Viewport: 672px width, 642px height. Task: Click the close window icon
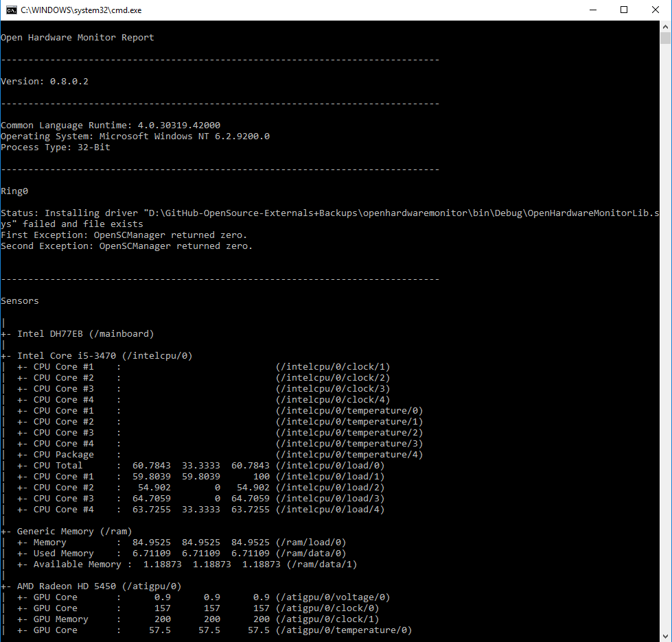click(655, 10)
